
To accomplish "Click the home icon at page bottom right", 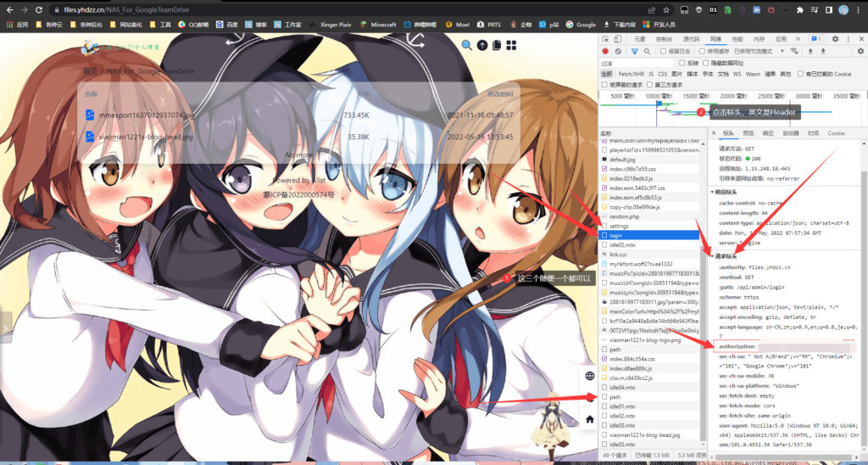I will [590, 419].
